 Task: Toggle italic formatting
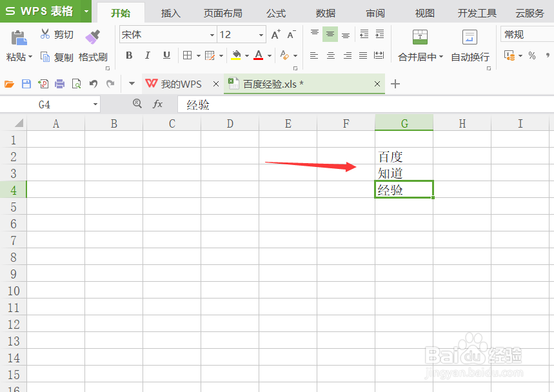tap(148, 55)
